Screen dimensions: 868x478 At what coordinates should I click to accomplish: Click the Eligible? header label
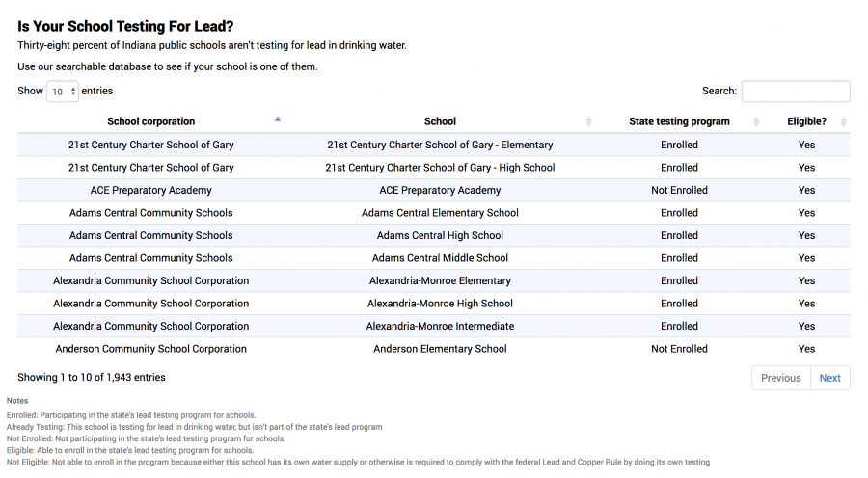(x=806, y=121)
